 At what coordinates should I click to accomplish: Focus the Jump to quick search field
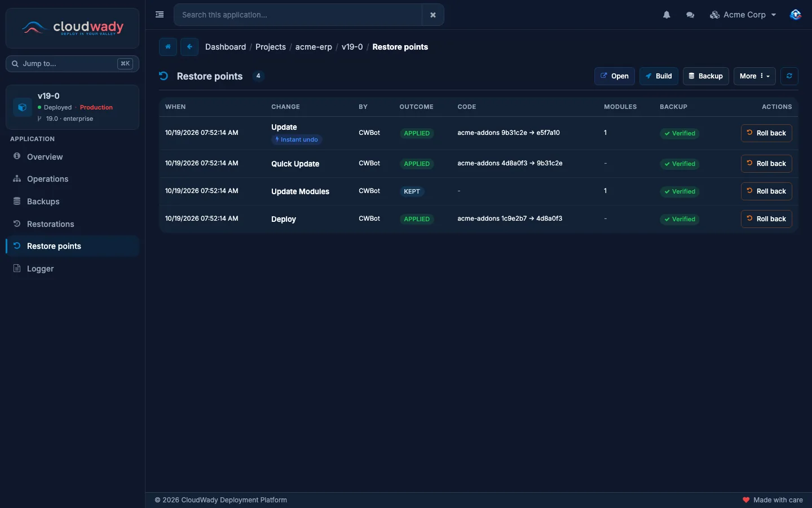click(x=72, y=64)
